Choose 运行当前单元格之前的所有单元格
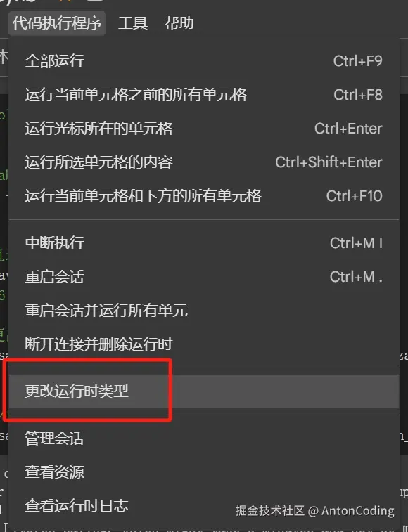The image size is (408, 532). 204,95
